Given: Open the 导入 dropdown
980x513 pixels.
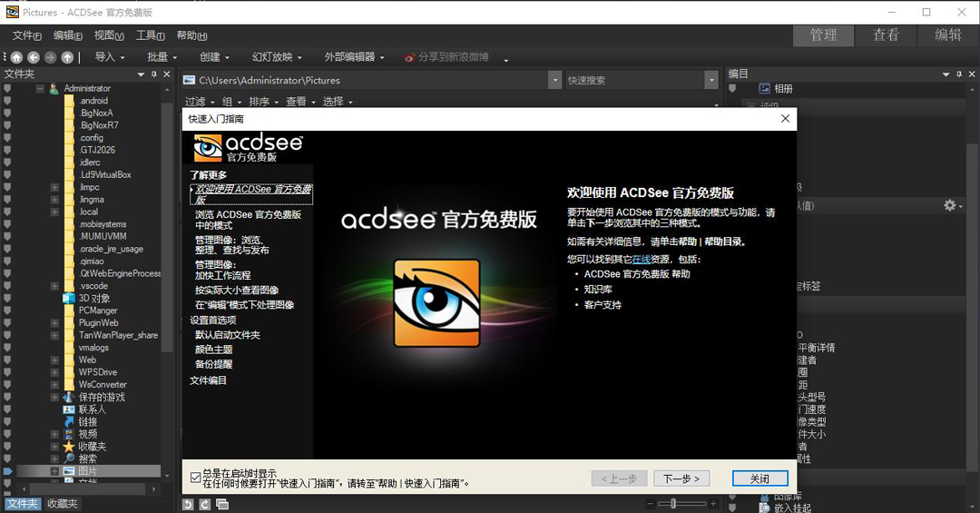Looking at the screenshot, I should click(x=110, y=57).
